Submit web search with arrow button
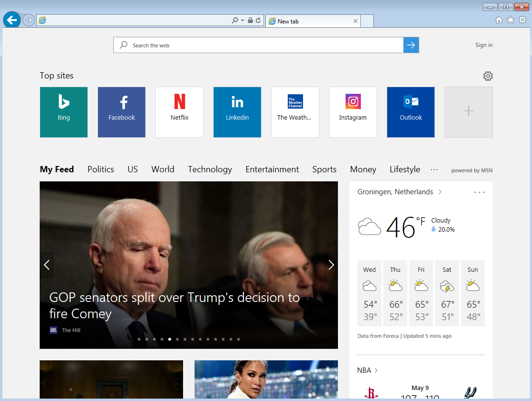The image size is (532, 401). [411, 45]
